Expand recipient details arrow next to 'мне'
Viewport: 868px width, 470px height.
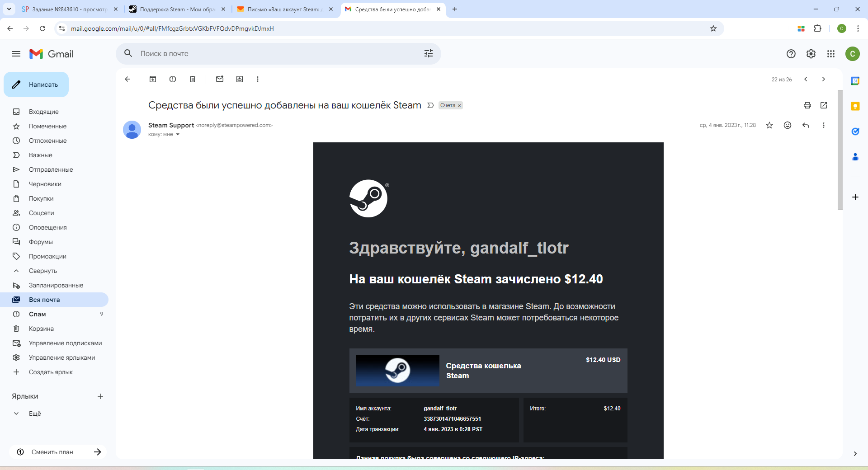coord(178,134)
